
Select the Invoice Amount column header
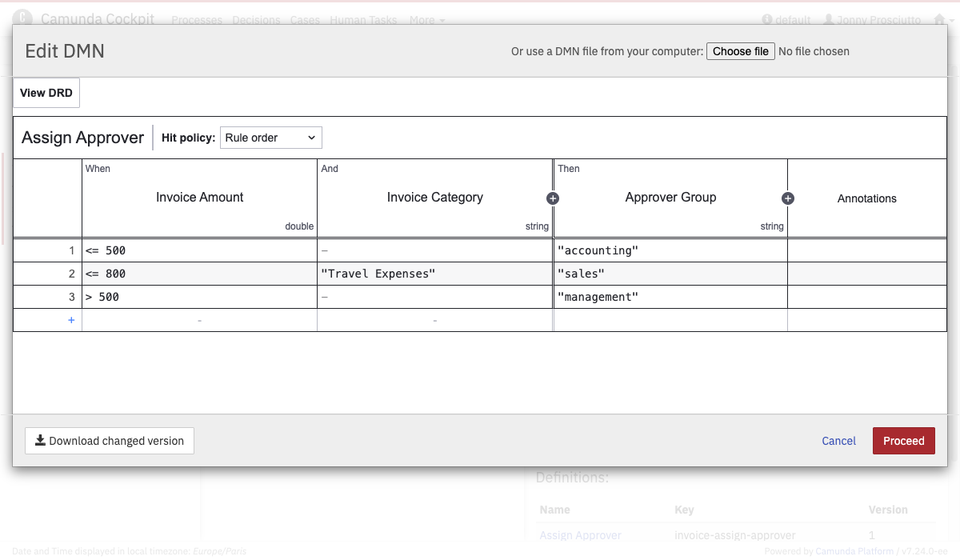pos(199,198)
